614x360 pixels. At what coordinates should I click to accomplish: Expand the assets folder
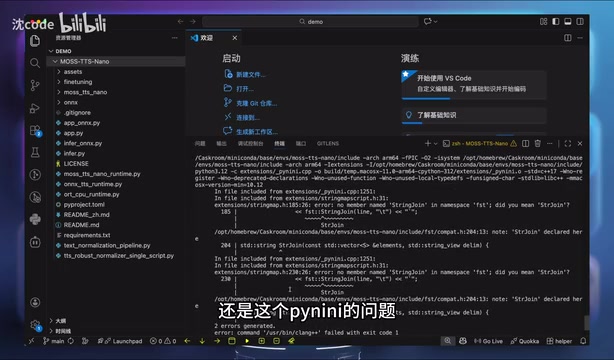click(59, 72)
